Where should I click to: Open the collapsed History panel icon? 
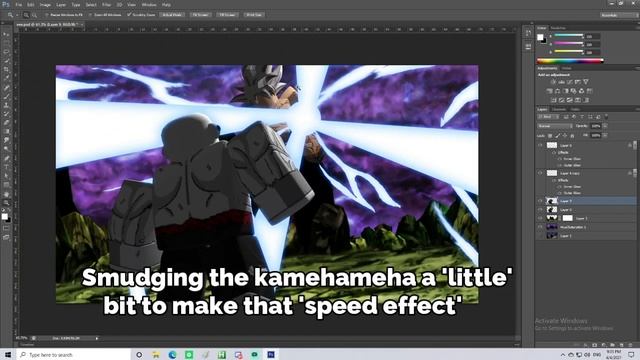528,33
